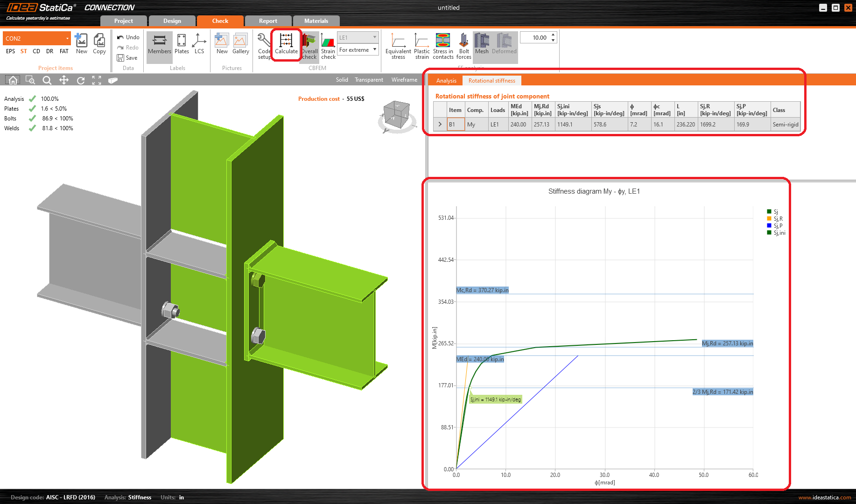Click the Save button
The width and height of the screenshot is (856, 504).
point(127,58)
